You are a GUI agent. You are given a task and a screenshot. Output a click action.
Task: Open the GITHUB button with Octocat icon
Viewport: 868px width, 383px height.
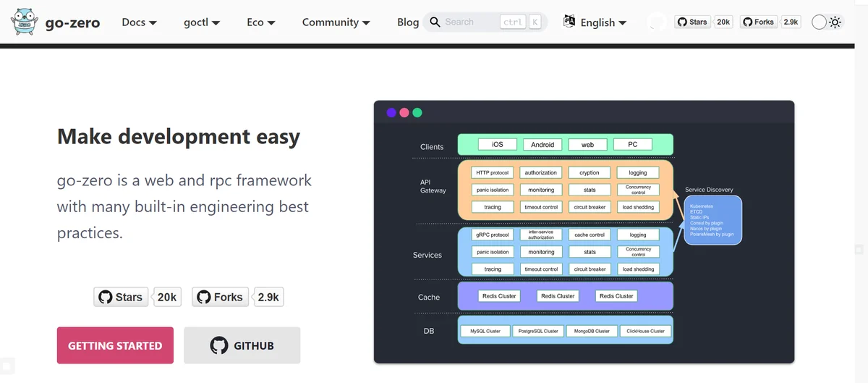pos(242,345)
